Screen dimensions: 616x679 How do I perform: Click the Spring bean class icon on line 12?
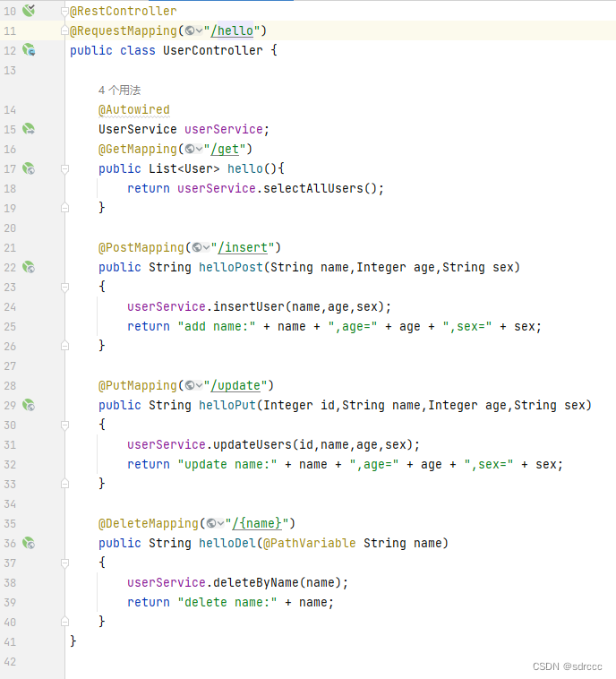(x=29, y=50)
